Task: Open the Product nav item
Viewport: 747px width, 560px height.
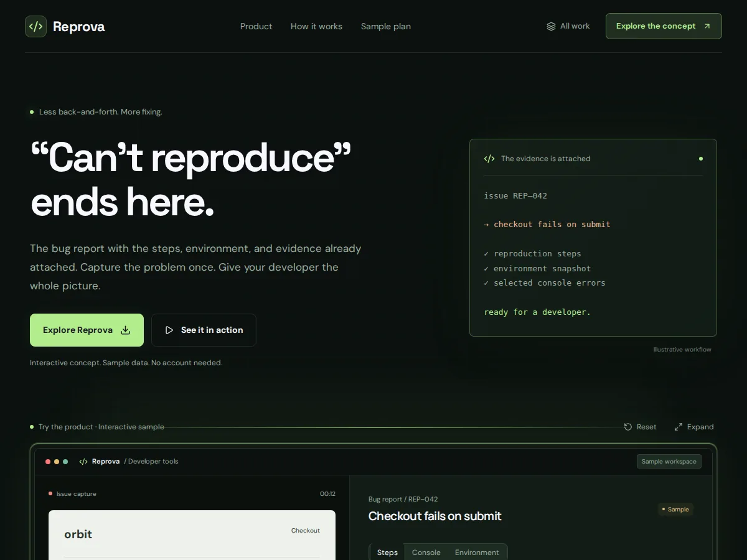Action: click(256, 26)
